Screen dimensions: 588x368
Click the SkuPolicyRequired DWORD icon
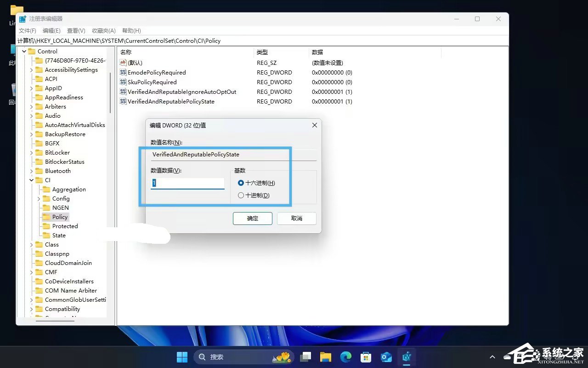[x=123, y=82]
